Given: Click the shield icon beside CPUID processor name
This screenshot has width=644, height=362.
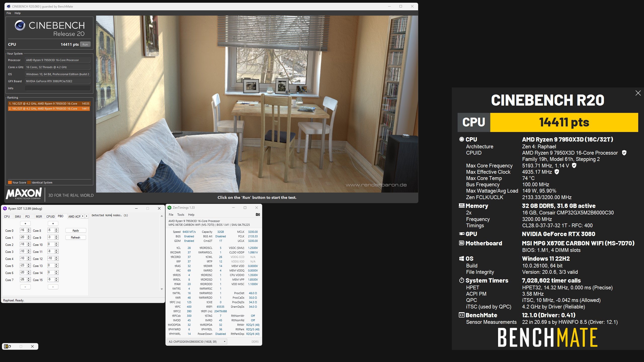Looking at the screenshot, I should click(624, 153).
